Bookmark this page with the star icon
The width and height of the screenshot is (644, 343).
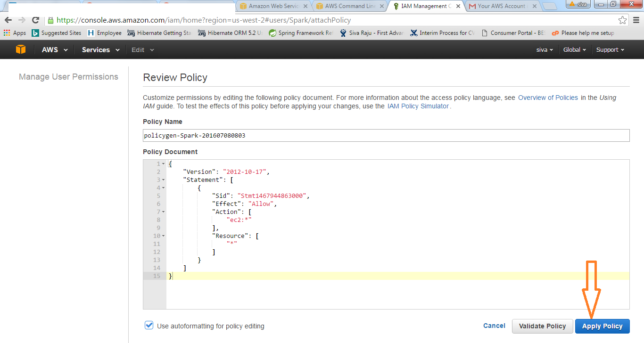tap(623, 20)
